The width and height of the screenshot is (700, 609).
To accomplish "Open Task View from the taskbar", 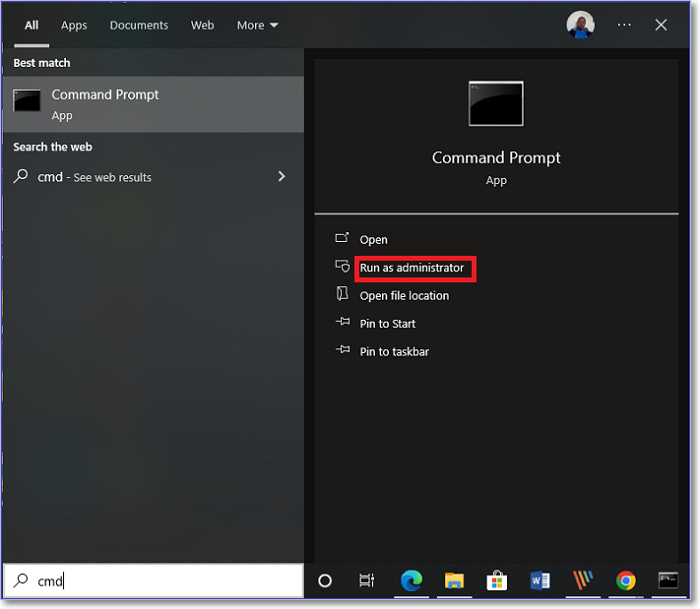I will (x=367, y=581).
